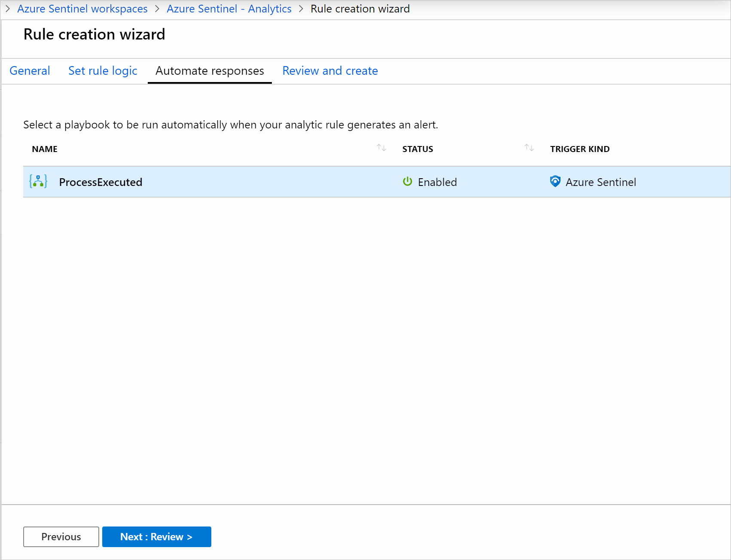The height and width of the screenshot is (560, 731).
Task: Click Next : Review button
Action: click(x=157, y=537)
